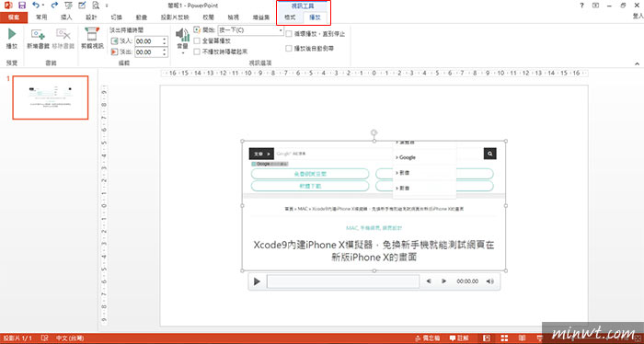Select the Video Tools Playback tab
This screenshot has width=644, height=344.
315,17
